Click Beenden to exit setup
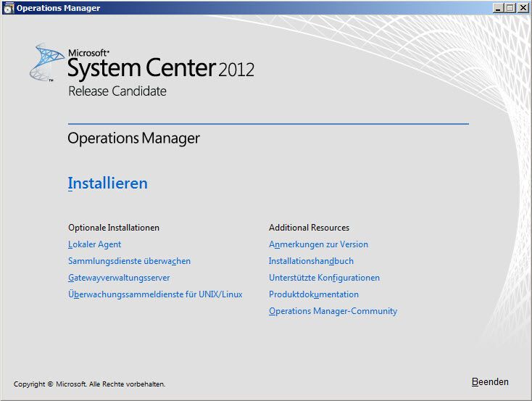 point(490,382)
